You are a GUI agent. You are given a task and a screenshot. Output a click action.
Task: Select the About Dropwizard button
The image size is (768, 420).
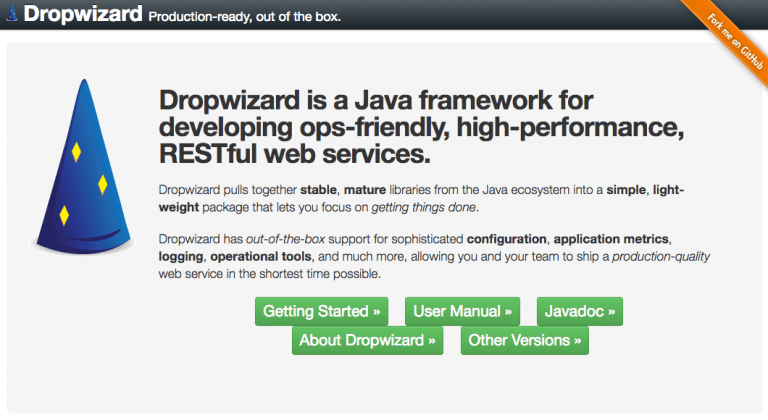pos(367,340)
